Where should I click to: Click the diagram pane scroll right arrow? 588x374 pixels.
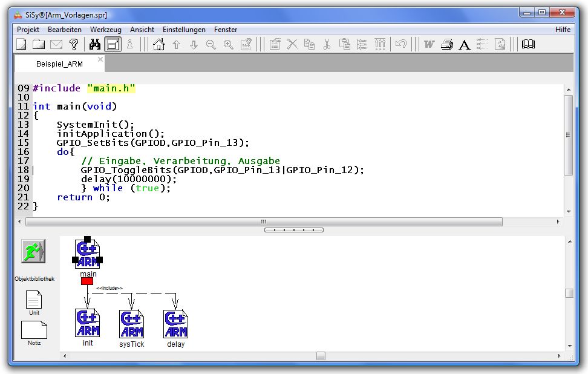point(559,356)
